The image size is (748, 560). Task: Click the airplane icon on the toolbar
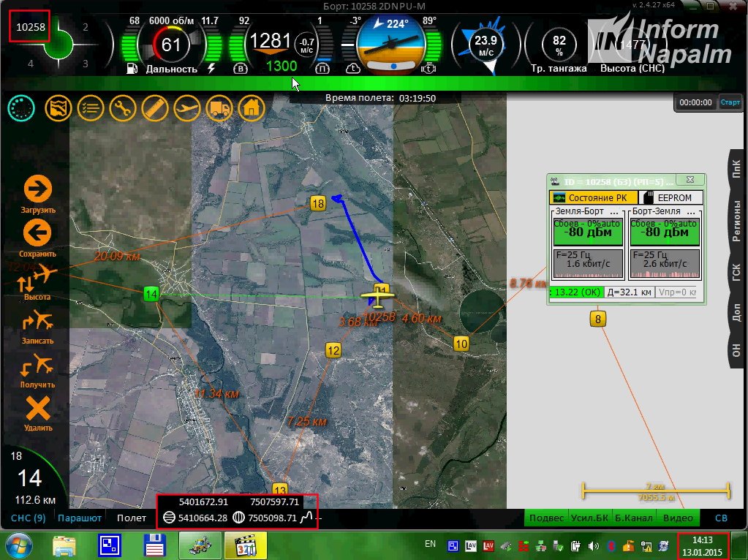point(187,107)
